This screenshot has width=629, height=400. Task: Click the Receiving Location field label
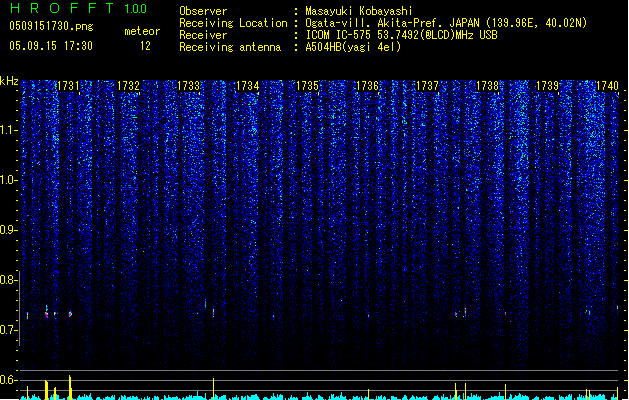click(x=233, y=23)
